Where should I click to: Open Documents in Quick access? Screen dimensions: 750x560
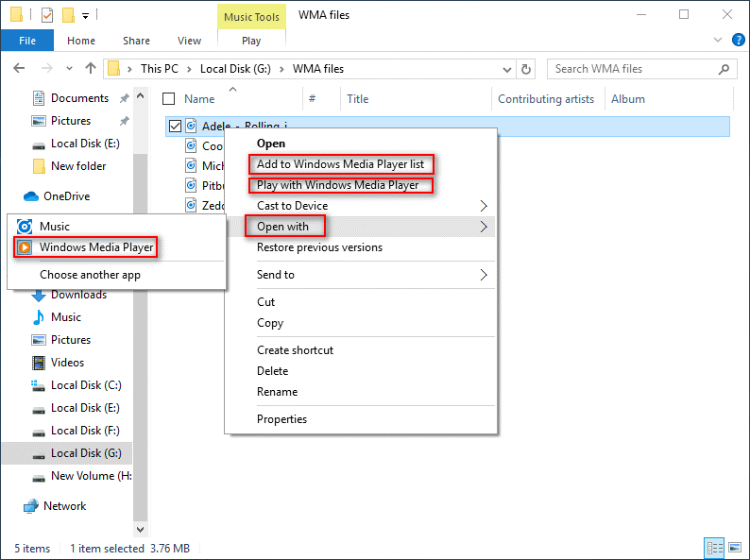point(79,98)
